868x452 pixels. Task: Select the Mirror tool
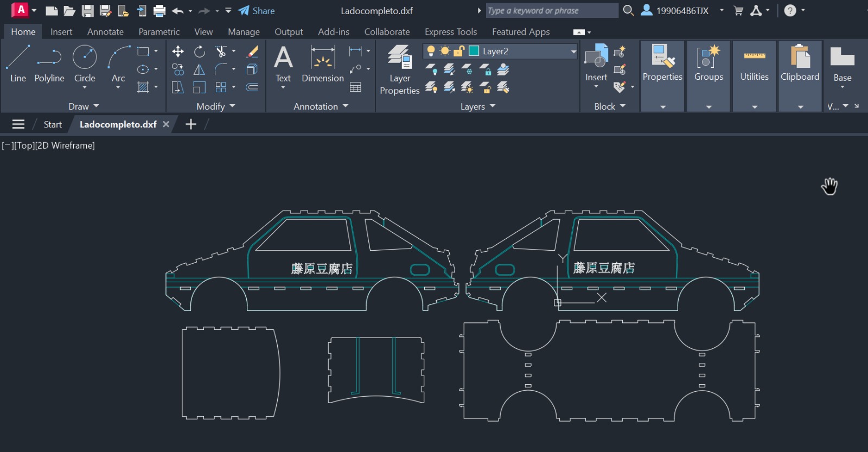point(199,69)
